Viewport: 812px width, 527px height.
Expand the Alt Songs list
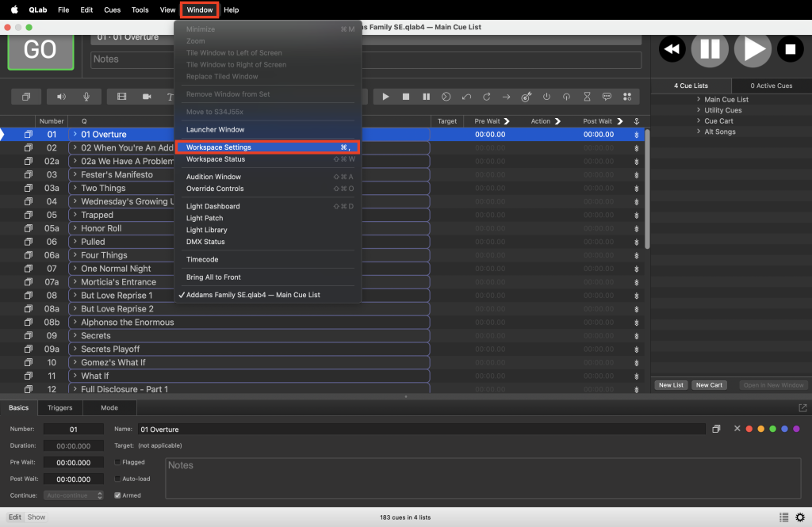(x=699, y=132)
